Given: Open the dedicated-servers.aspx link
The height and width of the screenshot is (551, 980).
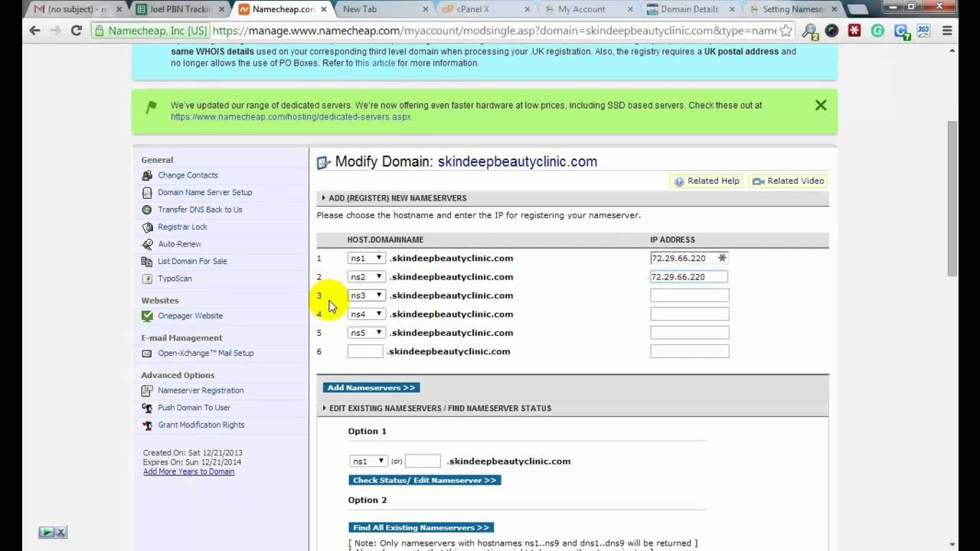Looking at the screenshot, I should pyautogui.click(x=291, y=117).
